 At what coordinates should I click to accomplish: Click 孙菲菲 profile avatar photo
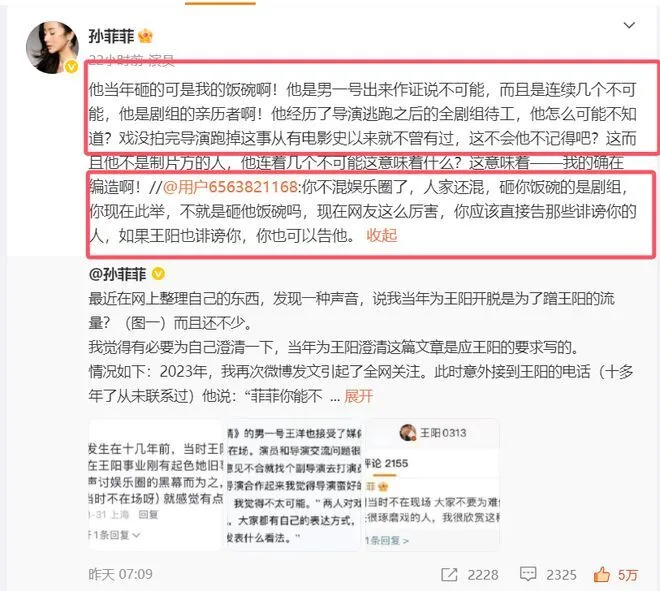[x=52, y=47]
